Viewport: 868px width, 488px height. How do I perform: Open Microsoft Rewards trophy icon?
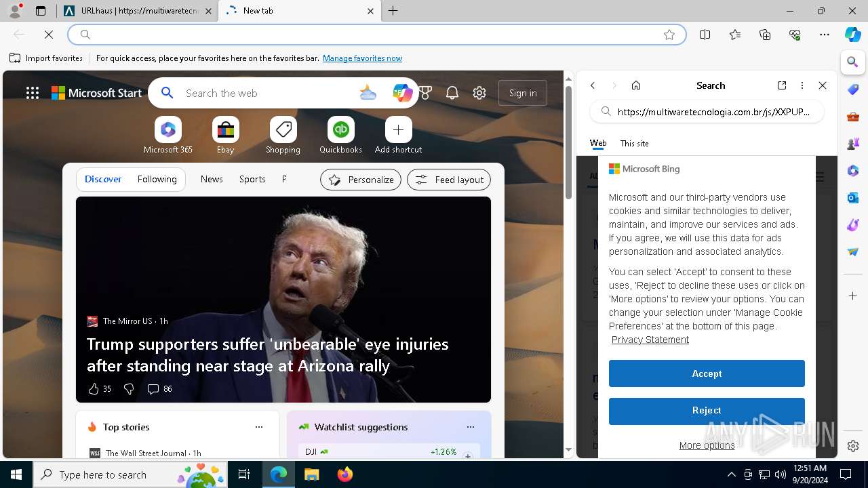coord(425,93)
